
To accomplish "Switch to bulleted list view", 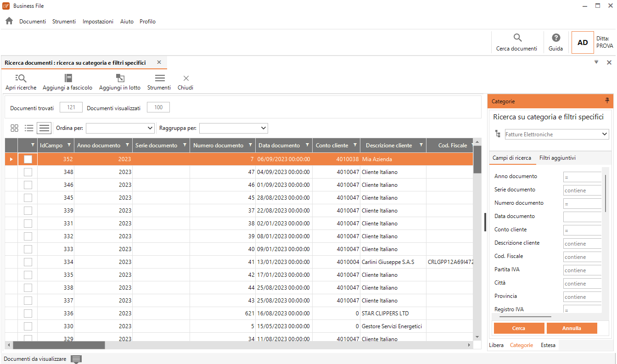I will (x=29, y=128).
